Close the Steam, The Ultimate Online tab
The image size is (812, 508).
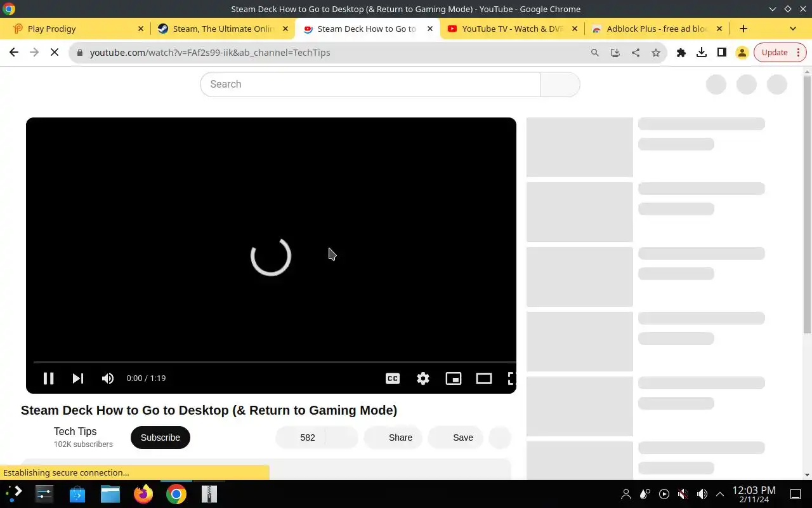285,29
